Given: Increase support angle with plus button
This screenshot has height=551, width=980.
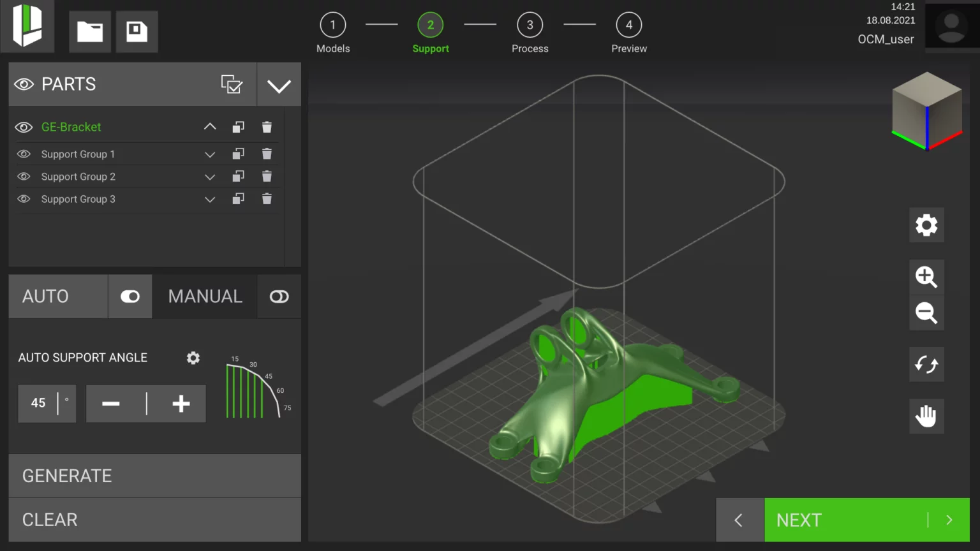Looking at the screenshot, I should [181, 404].
